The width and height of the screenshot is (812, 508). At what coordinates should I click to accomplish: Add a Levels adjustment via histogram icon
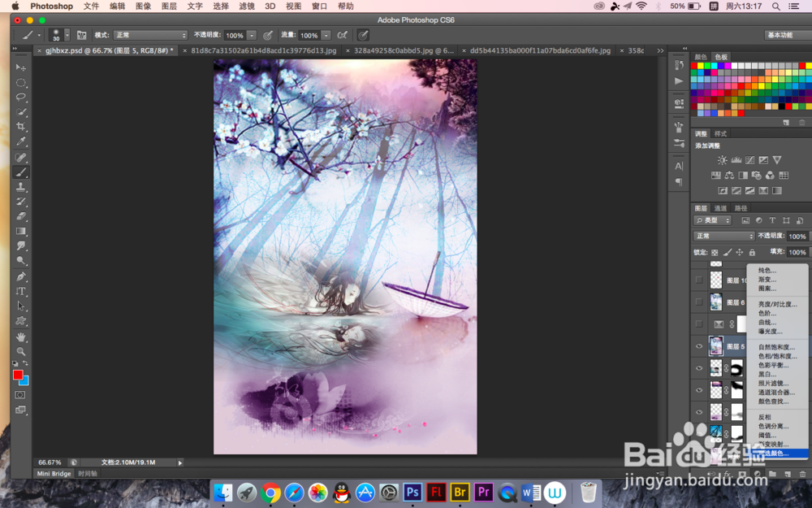click(x=736, y=160)
